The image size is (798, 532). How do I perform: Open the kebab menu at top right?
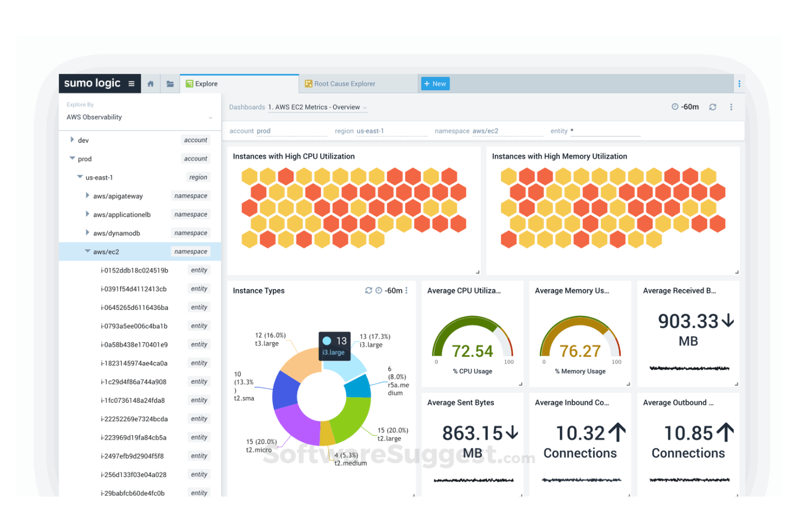[732, 107]
